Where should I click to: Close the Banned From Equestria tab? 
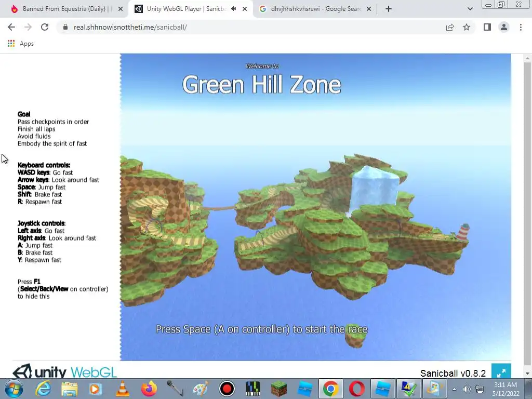coord(121,9)
